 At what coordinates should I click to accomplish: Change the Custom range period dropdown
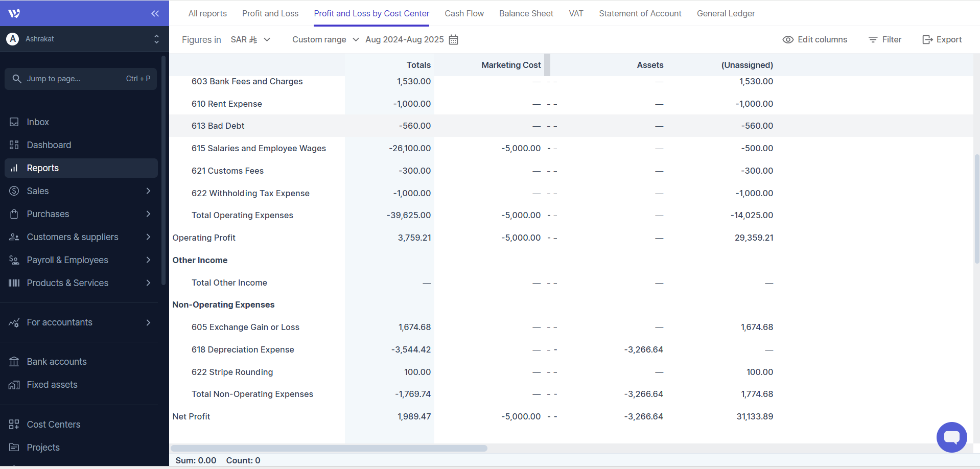click(x=325, y=40)
